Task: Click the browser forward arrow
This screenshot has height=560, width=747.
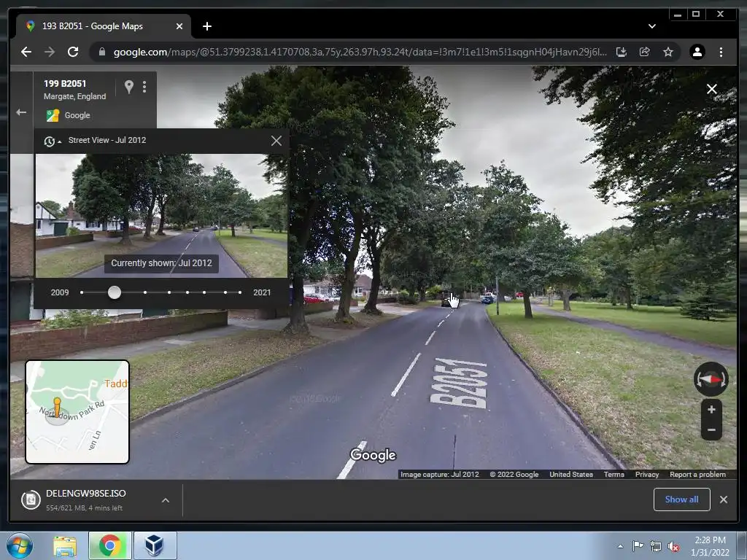Action: (x=50, y=52)
